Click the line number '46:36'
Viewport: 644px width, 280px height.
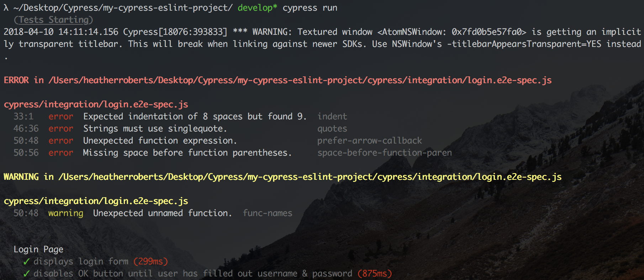[x=26, y=129]
